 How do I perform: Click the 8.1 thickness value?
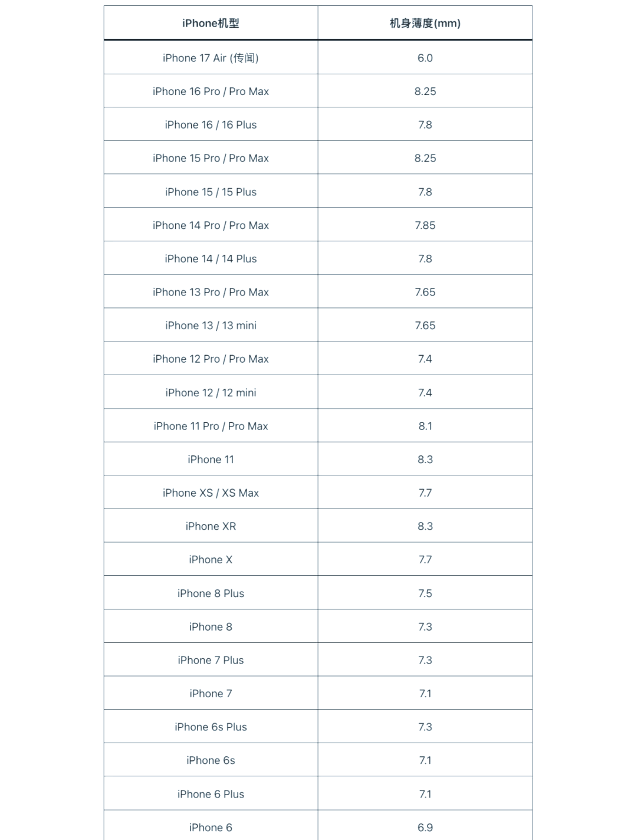(x=425, y=426)
